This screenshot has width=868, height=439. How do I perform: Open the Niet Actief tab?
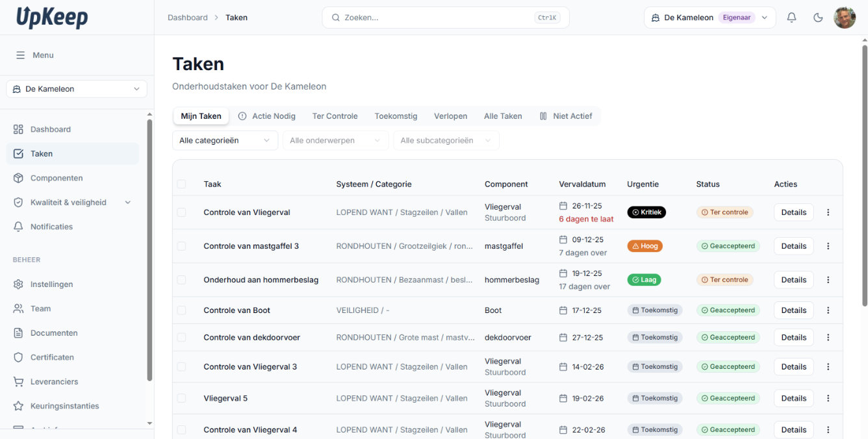(x=572, y=116)
